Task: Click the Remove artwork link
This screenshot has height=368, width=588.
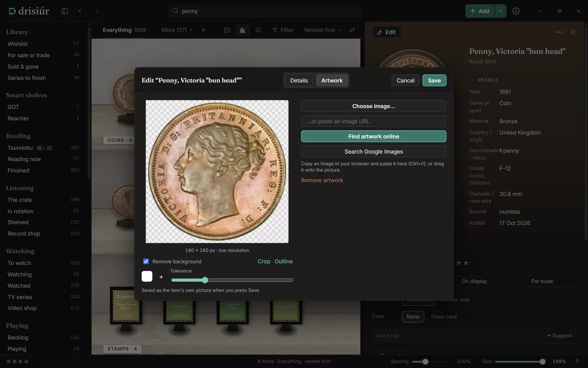Action: [x=322, y=180]
